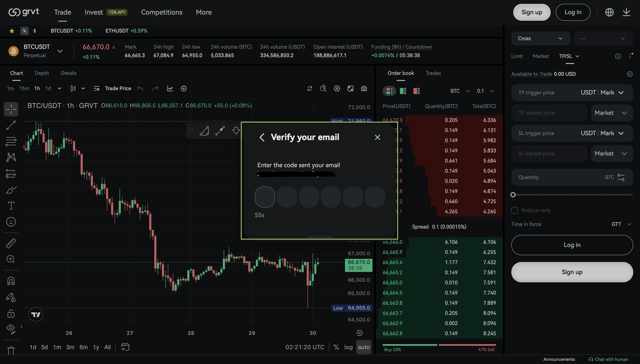This screenshot has width=640, height=364.
Task: Open the favorites star list
Action: point(12,31)
